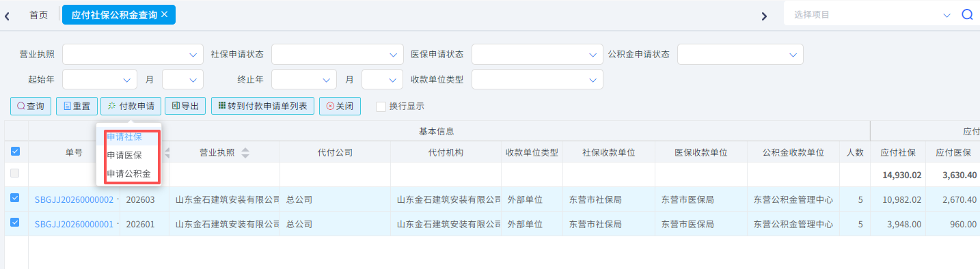Click the 重置 button
Viewport: 980px width, 269px height.
tap(77, 107)
